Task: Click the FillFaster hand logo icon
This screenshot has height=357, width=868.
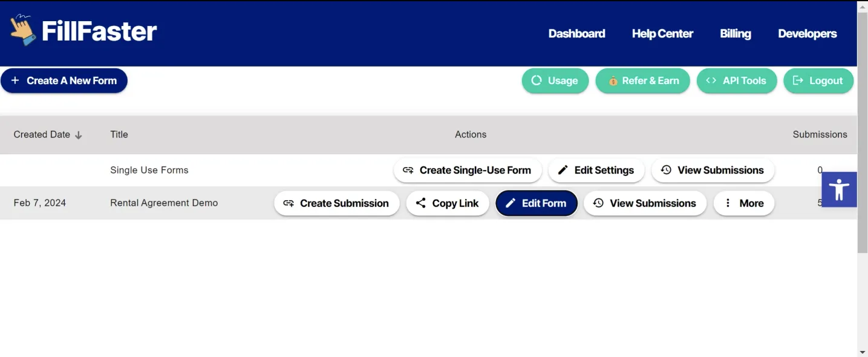Action: [x=22, y=30]
